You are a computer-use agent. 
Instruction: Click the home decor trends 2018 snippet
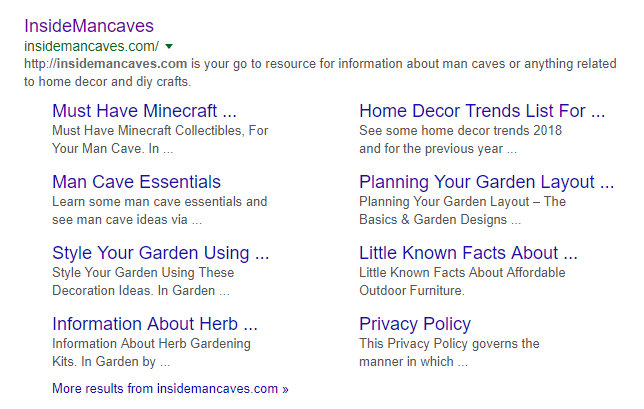pos(460,139)
